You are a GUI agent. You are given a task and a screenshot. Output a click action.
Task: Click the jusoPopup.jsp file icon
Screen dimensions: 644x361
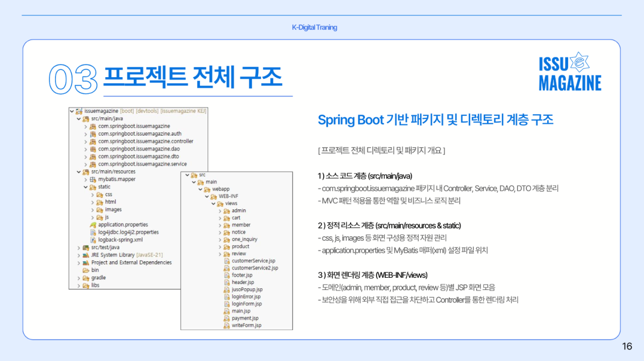pyautogui.click(x=227, y=290)
